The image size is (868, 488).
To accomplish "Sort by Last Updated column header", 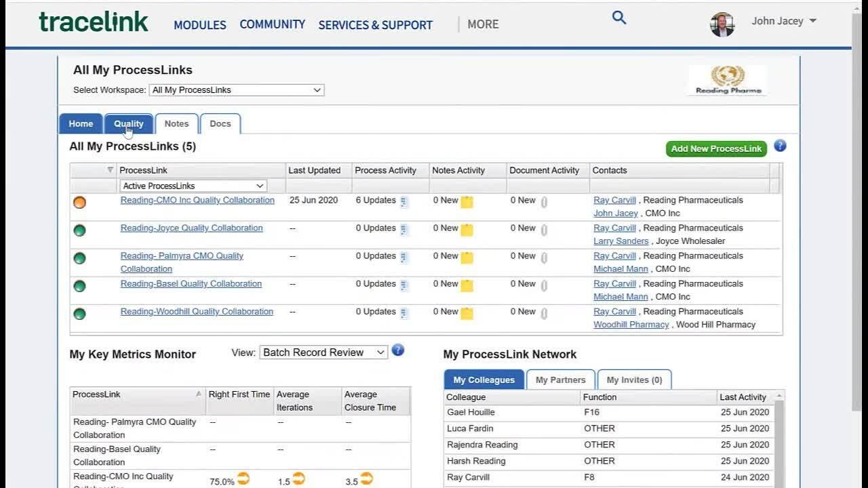I will 315,170.
